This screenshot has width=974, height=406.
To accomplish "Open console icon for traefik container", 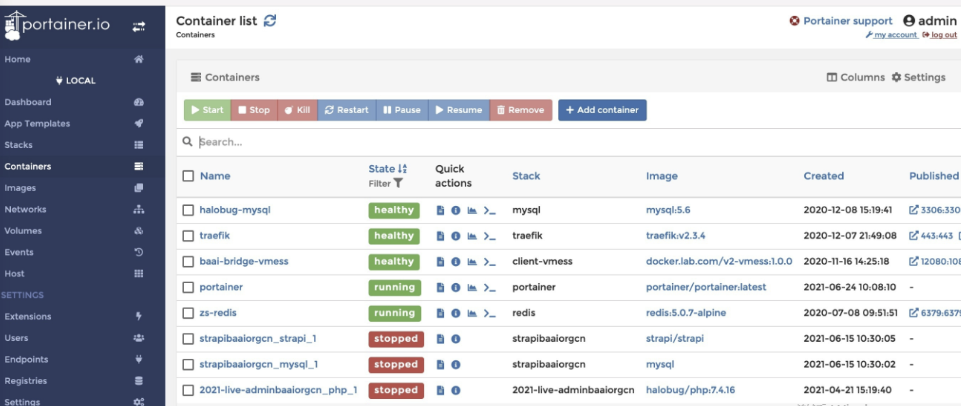I will coord(490,236).
